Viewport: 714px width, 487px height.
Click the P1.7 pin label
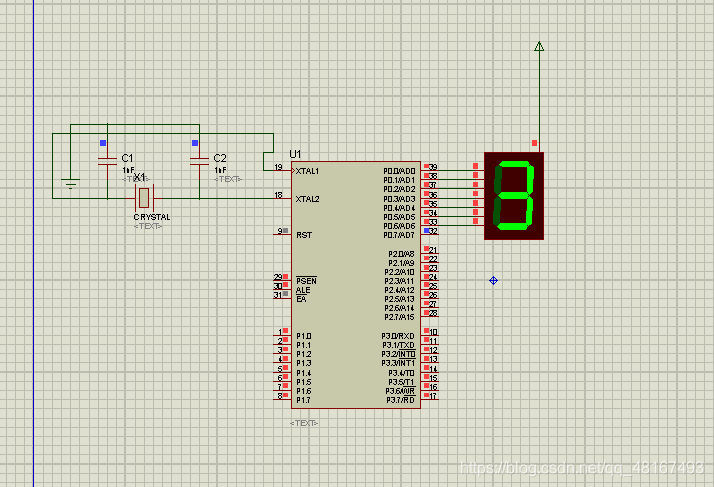303,400
